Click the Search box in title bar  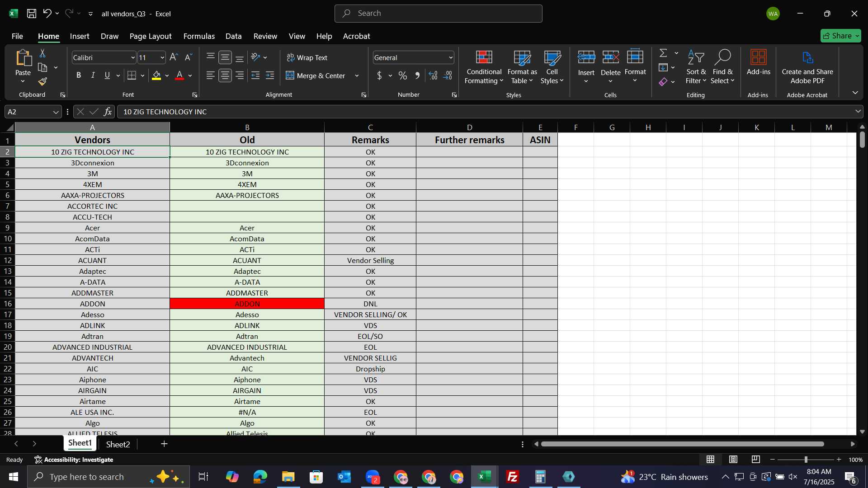click(438, 14)
